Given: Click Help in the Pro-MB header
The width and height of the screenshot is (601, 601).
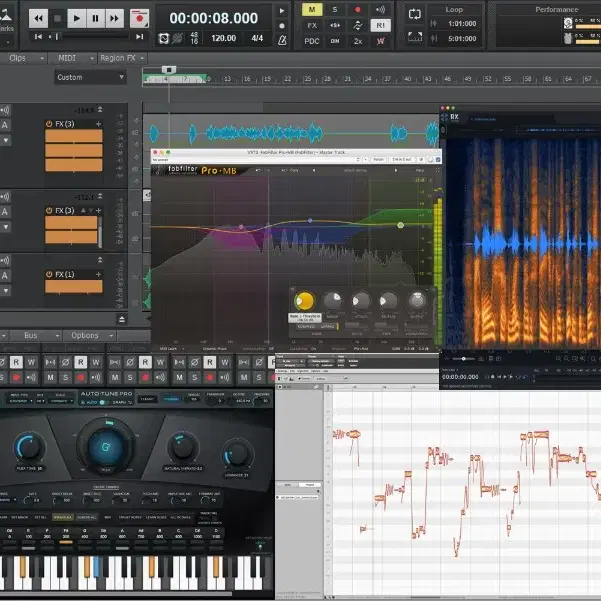Looking at the screenshot, I should coord(420,170).
